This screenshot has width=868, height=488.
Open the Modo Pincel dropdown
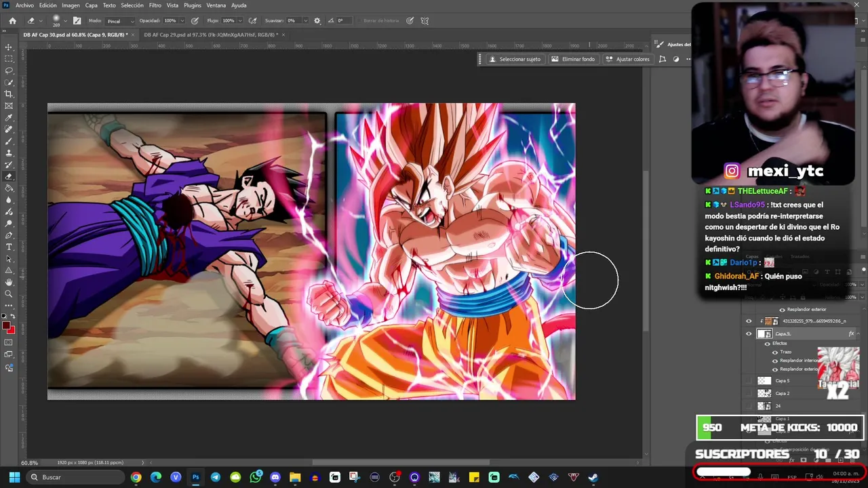pos(119,21)
